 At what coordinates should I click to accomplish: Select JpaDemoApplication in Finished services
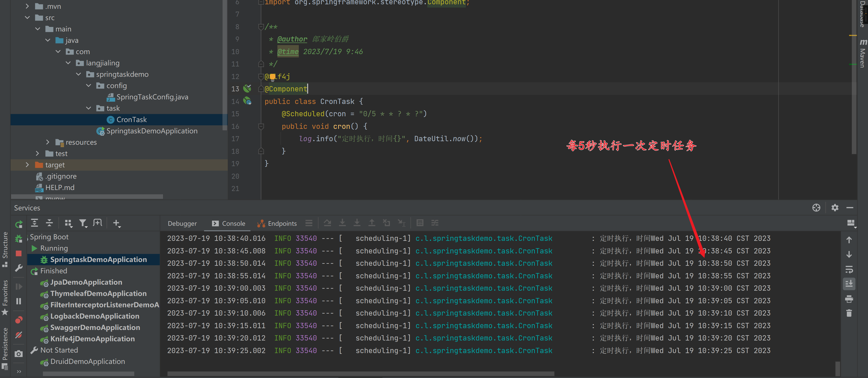[x=81, y=282]
